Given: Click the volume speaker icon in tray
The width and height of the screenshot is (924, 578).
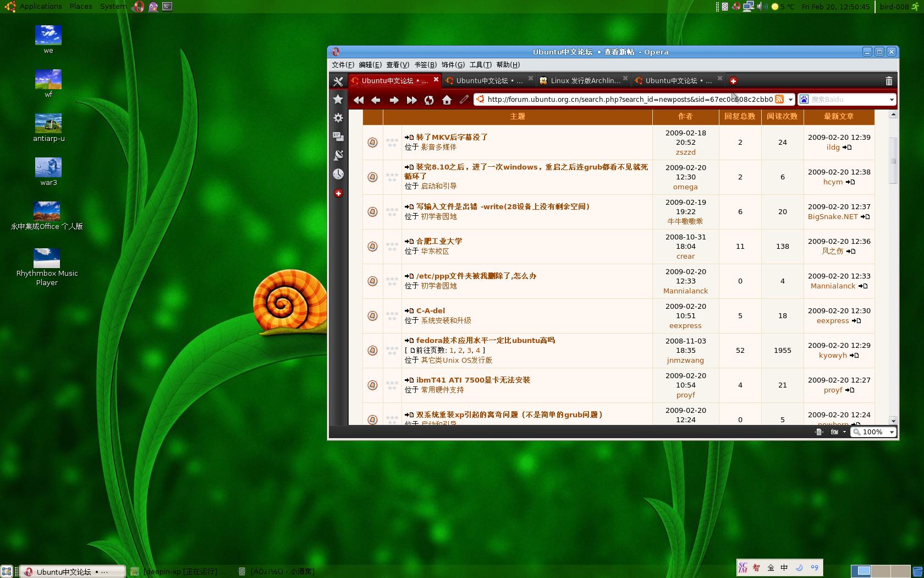Looking at the screenshot, I should 761,7.
